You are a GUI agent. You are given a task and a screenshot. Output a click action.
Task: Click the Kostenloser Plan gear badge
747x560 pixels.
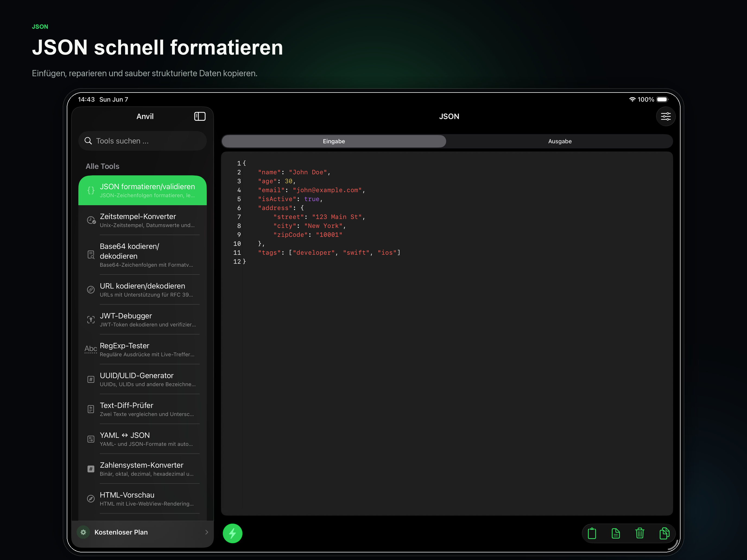pos(83,532)
